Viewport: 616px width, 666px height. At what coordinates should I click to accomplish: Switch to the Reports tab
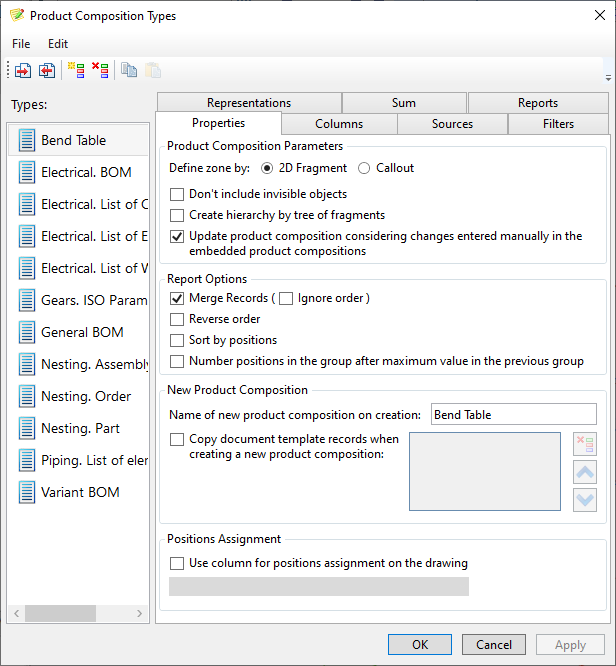[538, 103]
